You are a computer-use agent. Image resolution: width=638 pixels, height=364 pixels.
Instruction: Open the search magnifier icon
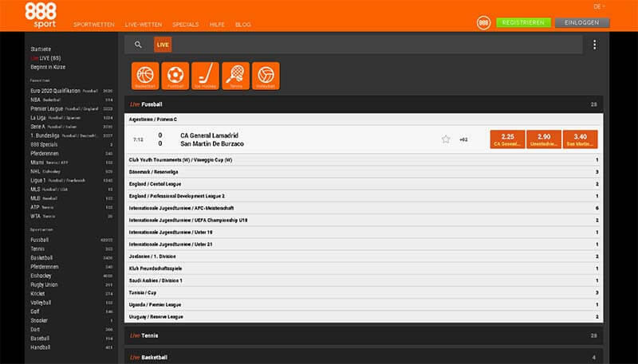point(138,45)
